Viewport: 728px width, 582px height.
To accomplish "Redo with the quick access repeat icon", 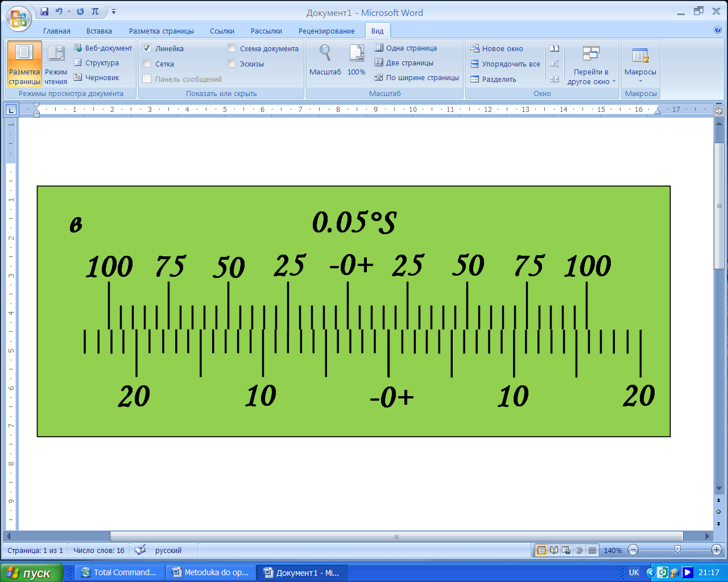I will point(80,11).
